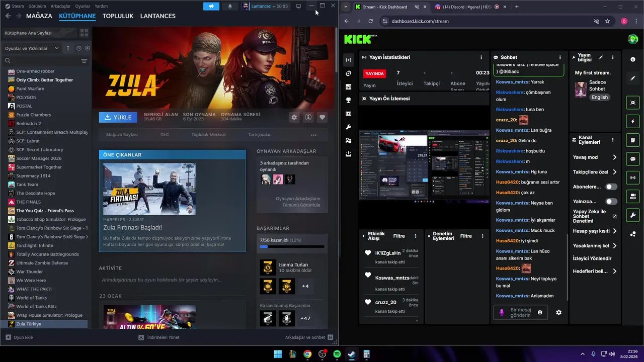The image size is (644, 362).
Task: Switch to Discord browser tab
Action: coord(467,7)
